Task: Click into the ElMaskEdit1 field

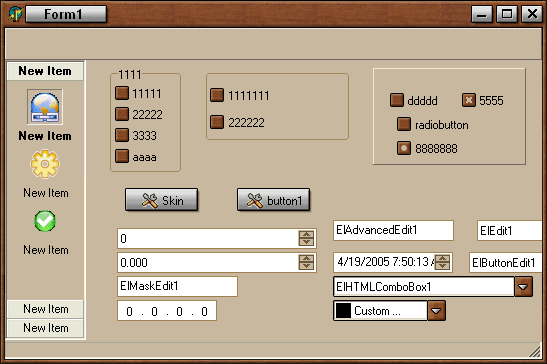Action: (178, 287)
